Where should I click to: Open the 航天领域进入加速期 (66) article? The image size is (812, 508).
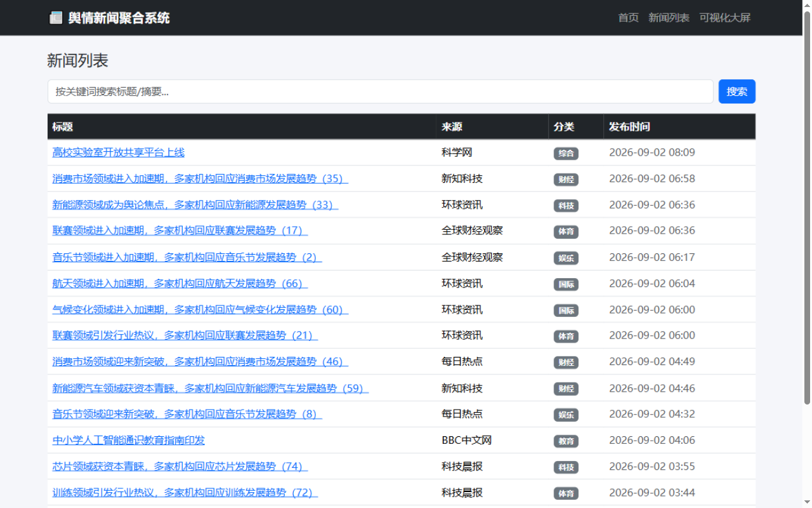tap(180, 283)
